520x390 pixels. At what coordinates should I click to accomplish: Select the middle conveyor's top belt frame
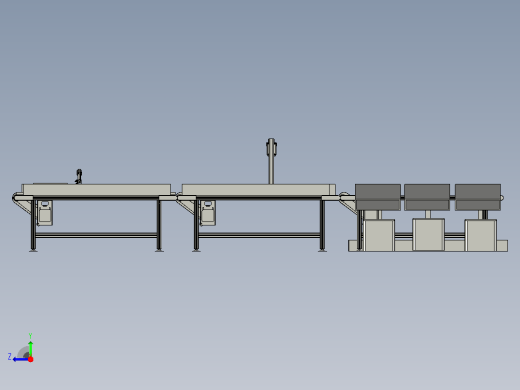pyautogui.click(x=259, y=190)
